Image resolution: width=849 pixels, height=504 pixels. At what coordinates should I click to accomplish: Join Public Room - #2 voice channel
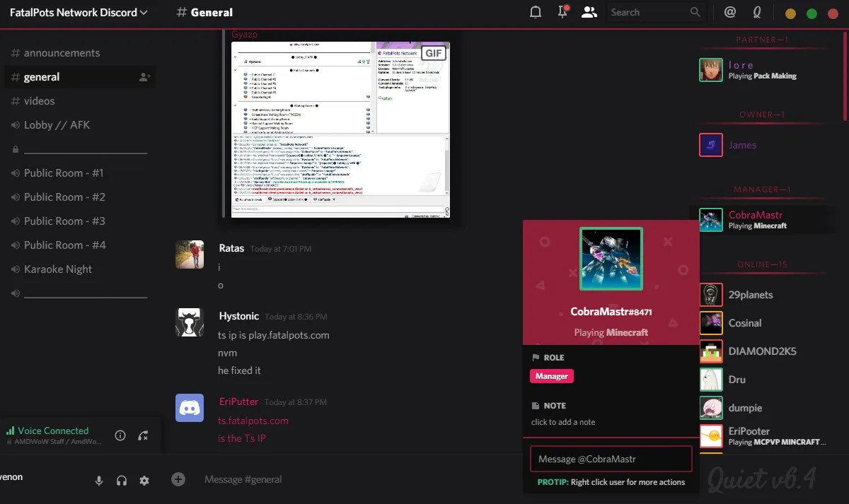(x=79, y=197)
